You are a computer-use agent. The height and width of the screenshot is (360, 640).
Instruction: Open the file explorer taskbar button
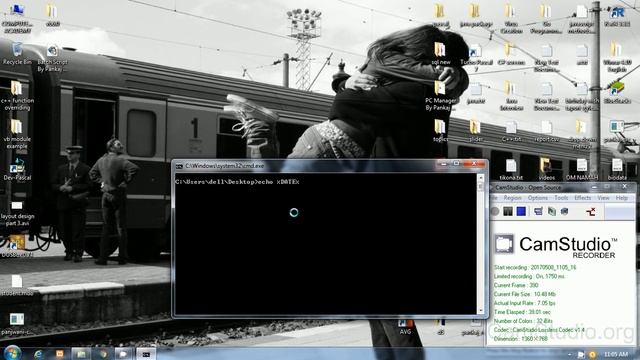tap(81, 354)
